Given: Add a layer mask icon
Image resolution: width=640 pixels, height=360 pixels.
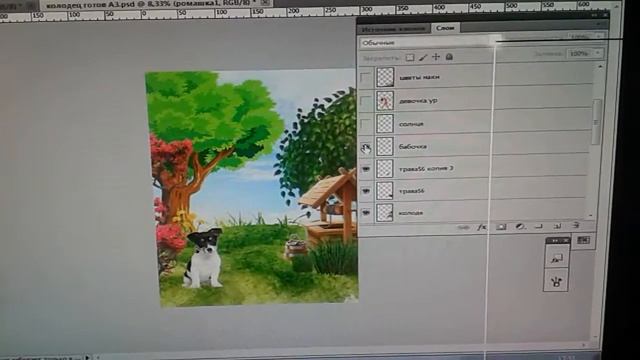Looking at the screenshot, I should pos(501,227).
